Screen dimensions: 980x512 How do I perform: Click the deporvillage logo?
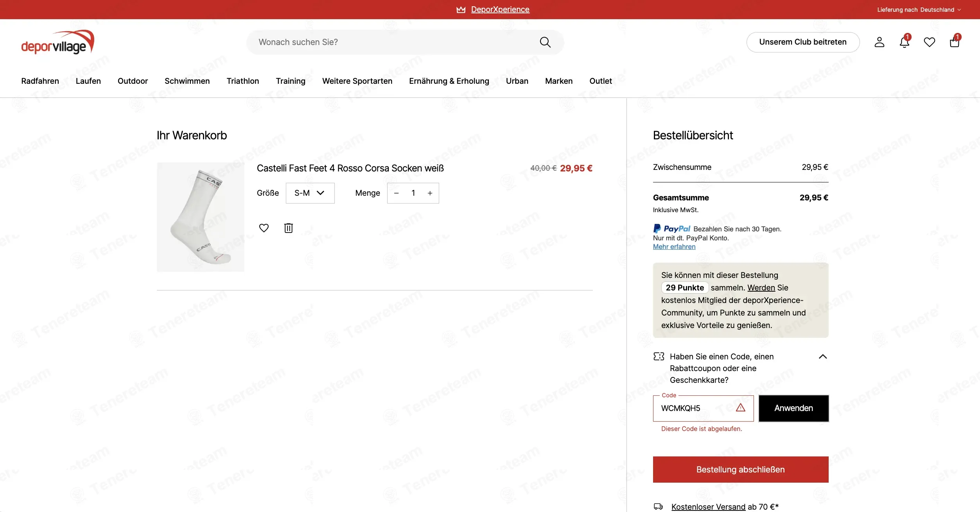(58, 42)
